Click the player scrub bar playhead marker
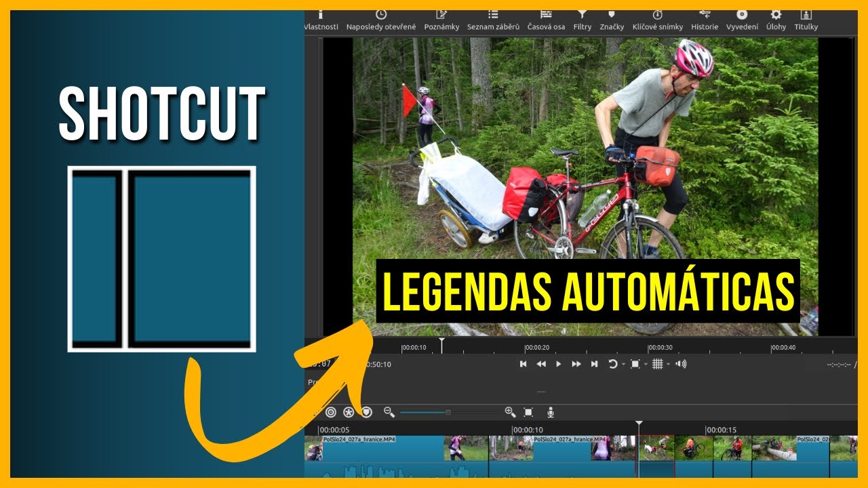The height and width of the screenshot is (488, 868). tap(441, 345)
